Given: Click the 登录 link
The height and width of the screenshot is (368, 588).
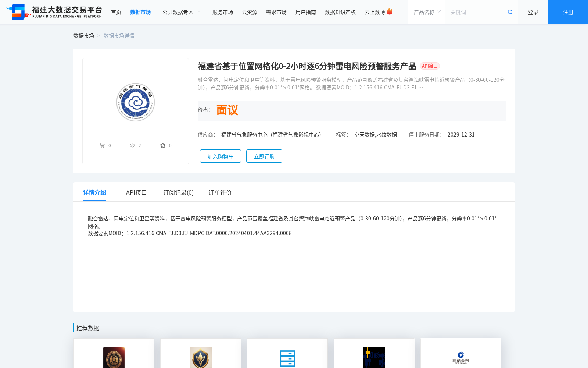Looking at the screenshot, I should click(533, 12).
